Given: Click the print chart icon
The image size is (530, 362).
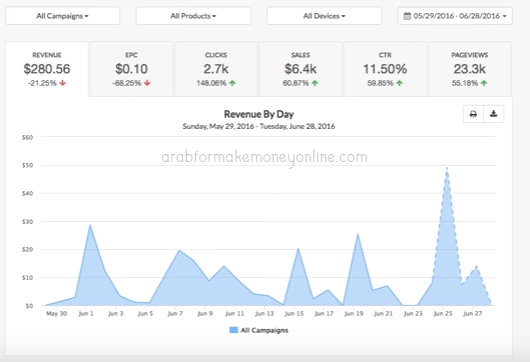Looking at the screenshot, I should [x=473, y=114].
